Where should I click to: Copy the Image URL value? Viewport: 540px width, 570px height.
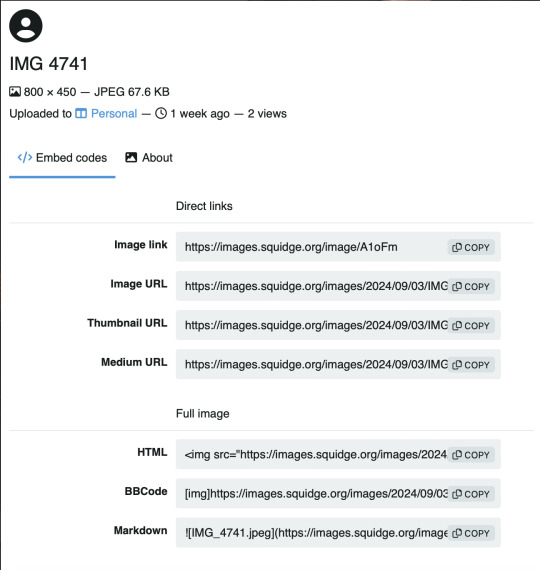click(x=471, y=286)
